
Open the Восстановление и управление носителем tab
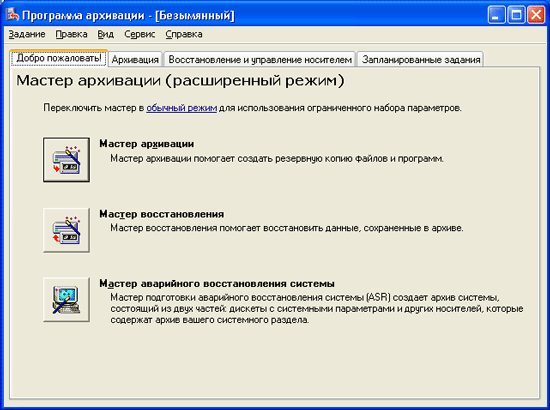click(260, 60)
